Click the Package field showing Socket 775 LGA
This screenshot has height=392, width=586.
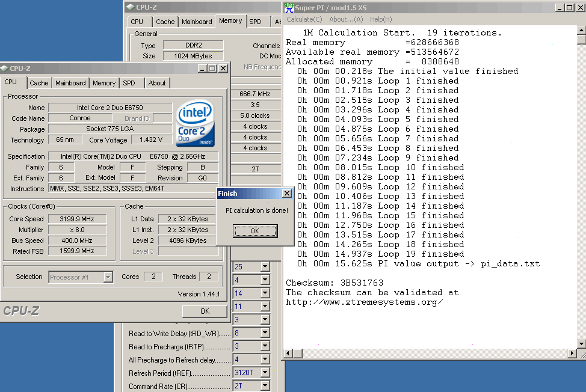pos(110,129)
